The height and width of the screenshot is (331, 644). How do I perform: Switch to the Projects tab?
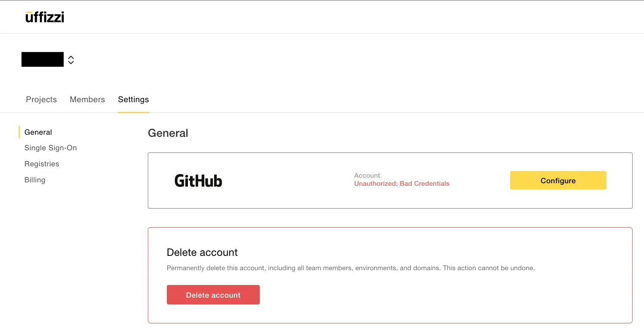(x=41, y=100)
